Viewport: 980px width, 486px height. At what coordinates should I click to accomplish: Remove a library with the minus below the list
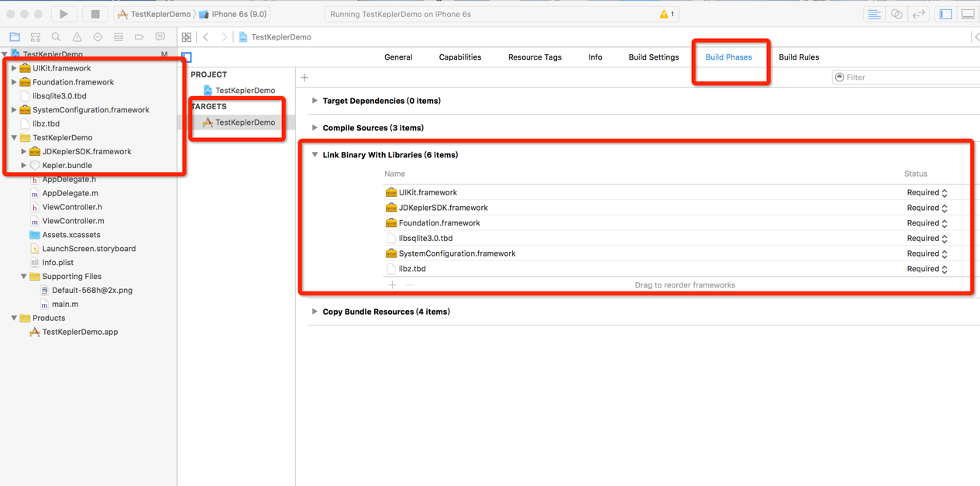[410, 285]
